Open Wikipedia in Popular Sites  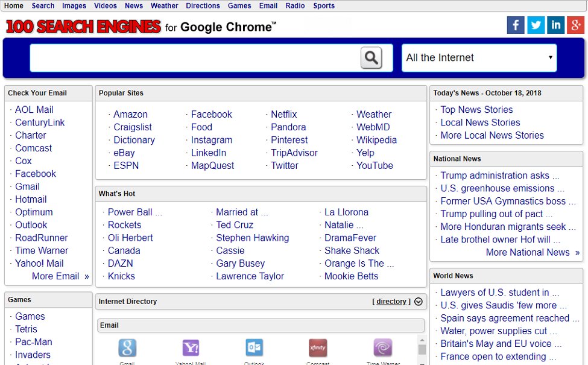coord(376,140)
